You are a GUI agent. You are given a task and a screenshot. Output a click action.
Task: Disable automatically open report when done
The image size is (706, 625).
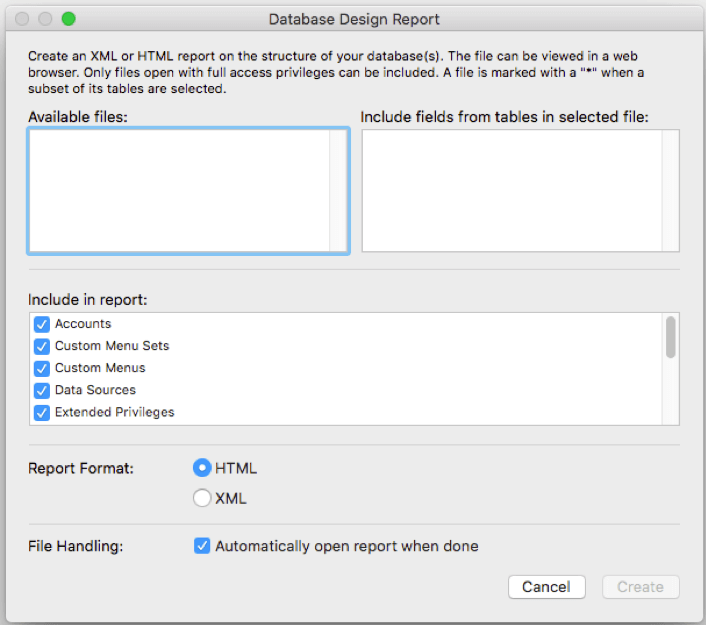[202, 546]
